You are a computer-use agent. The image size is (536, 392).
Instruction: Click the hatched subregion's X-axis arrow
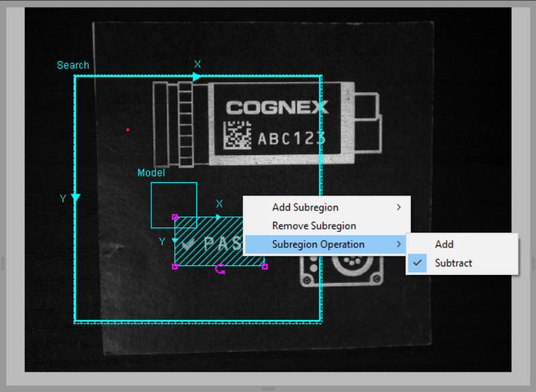219,217
